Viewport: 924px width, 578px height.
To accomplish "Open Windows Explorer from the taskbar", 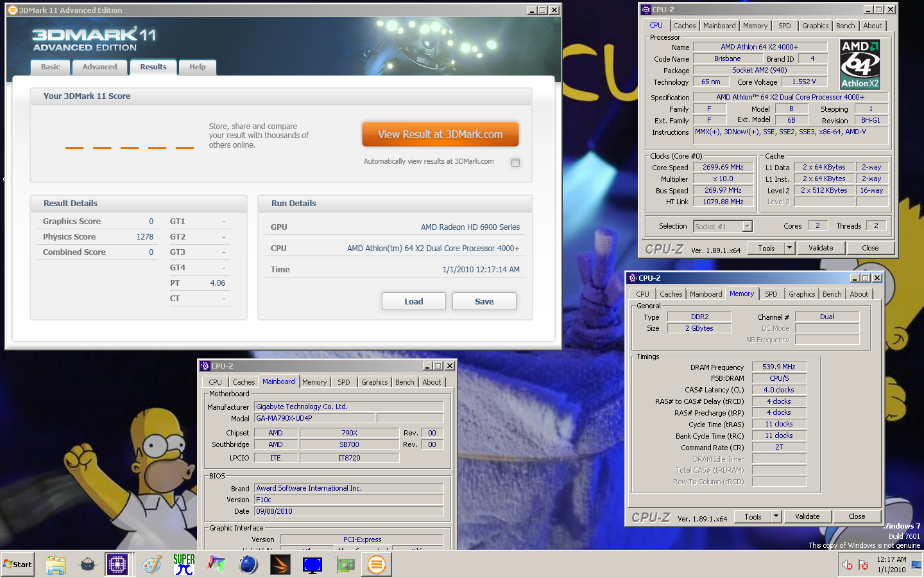I will tap(56, 565).
